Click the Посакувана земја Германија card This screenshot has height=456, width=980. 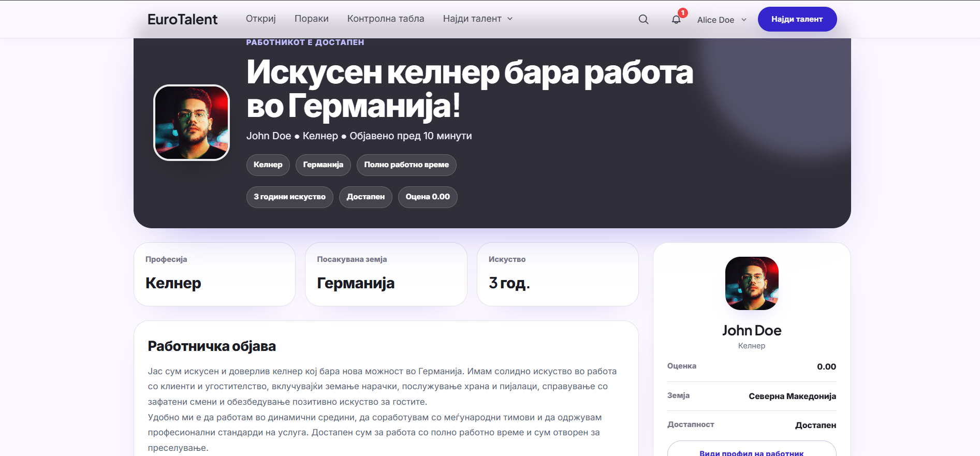click(386, 274)
